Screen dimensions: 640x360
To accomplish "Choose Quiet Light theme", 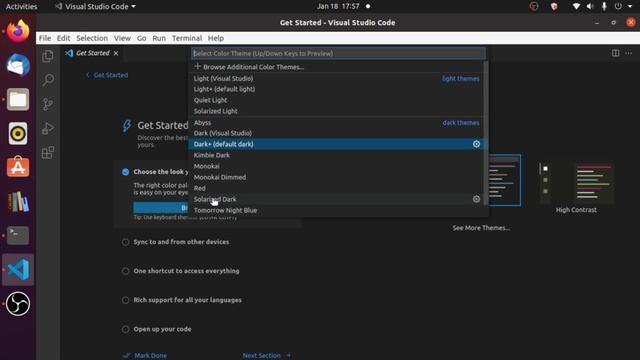I will [337, 100].
